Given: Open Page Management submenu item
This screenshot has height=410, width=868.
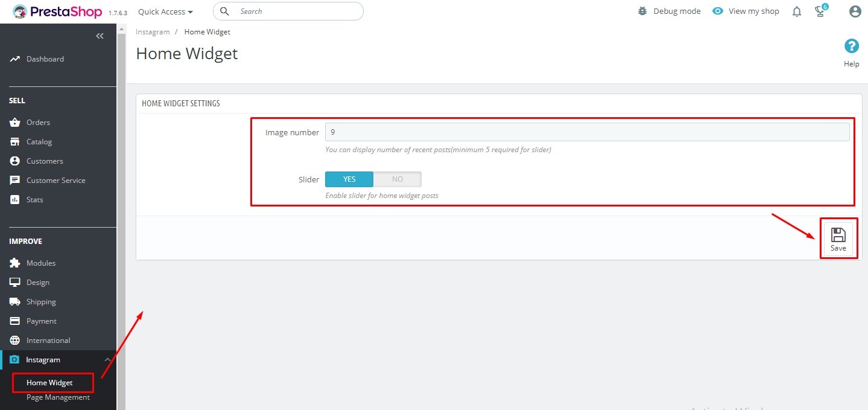Looking at the screenshot, I should point(58,397).
